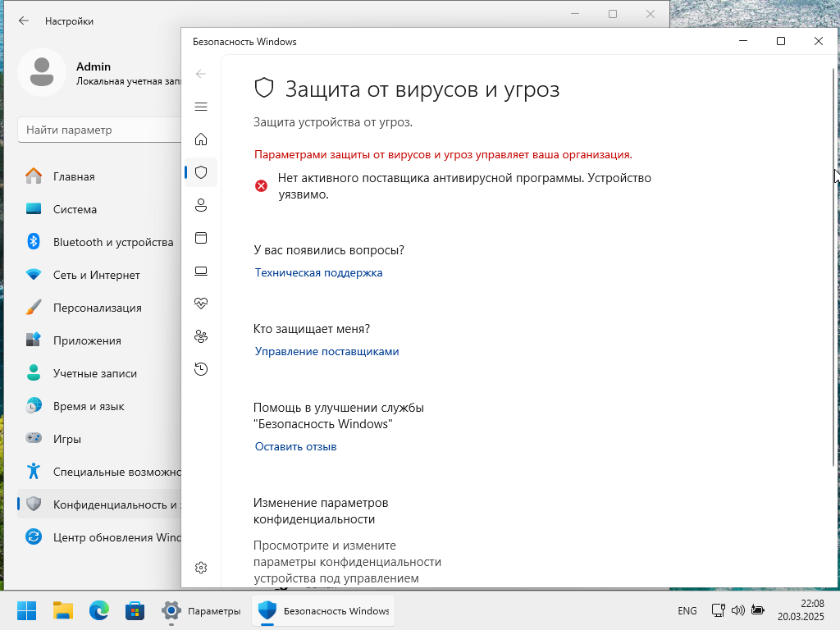Image resolution: width=840 pixels, height=630 pixels.
Task: Open Игры settings category
Action: (x=99, y=439)
